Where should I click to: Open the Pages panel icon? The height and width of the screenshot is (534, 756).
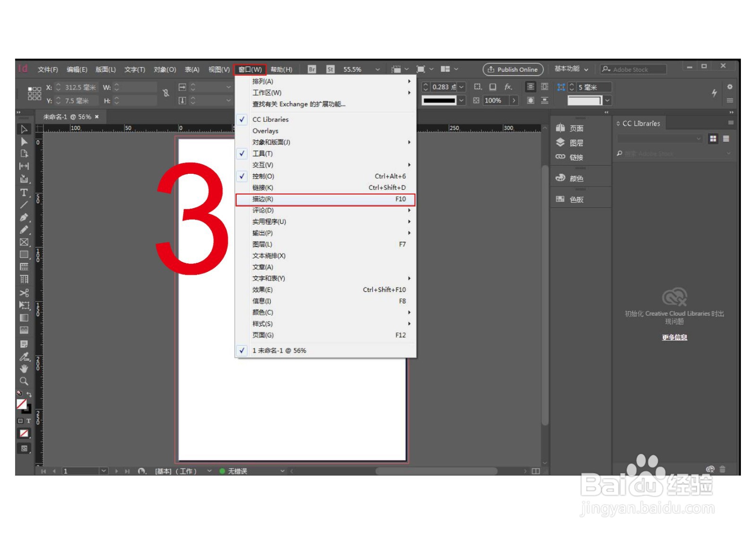pyautogui.click(x=560, y=128)
